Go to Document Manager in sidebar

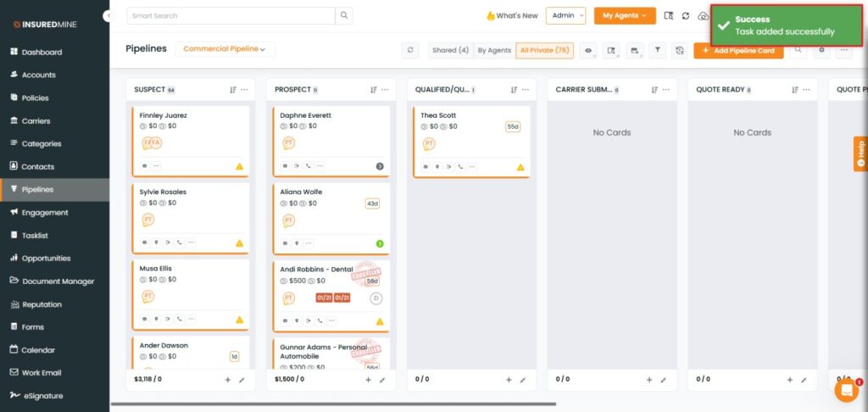click(58, 281)
